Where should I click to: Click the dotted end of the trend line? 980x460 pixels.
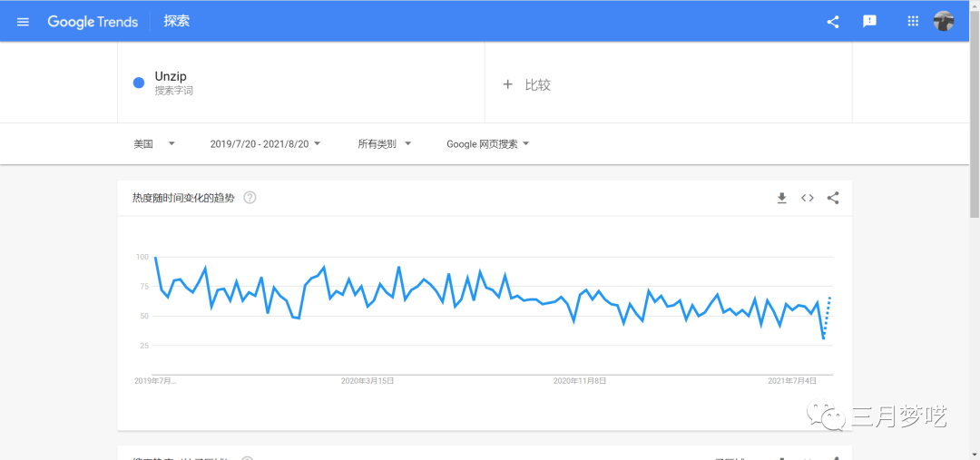[827, 316]
